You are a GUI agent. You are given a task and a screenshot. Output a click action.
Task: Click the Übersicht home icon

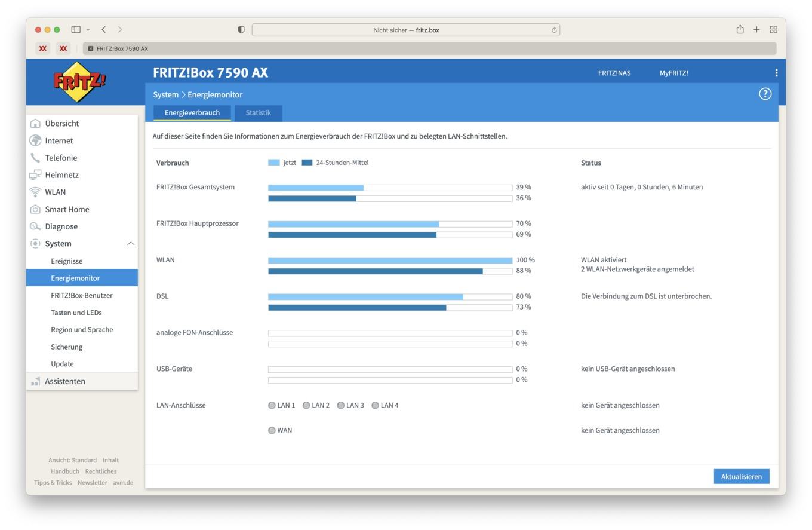(35, 124)
